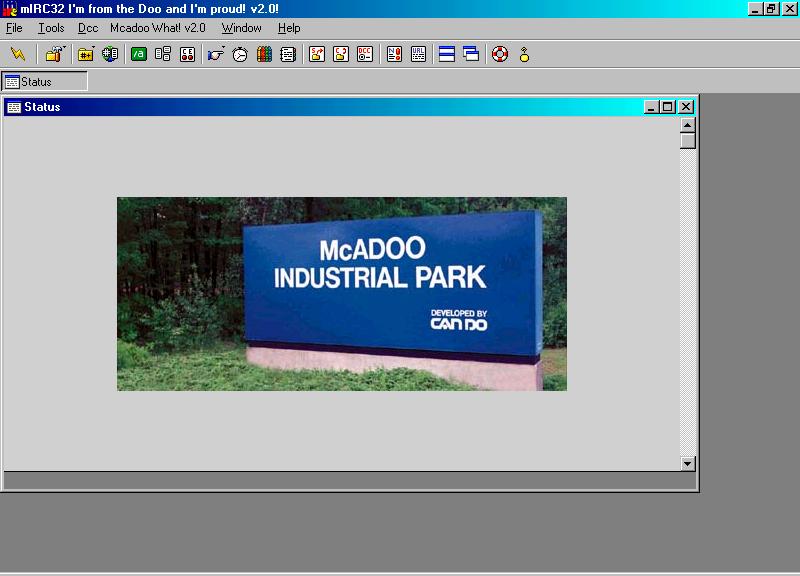This screenshot has width=800, height=576.
Task: Click the Status switchbar button
Action: [x=45, y=82]
